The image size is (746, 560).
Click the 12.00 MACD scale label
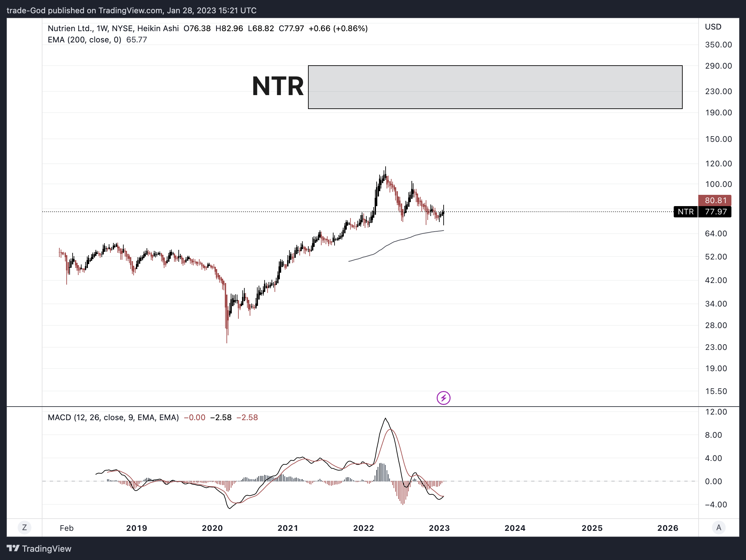click(x=716, y=412)
